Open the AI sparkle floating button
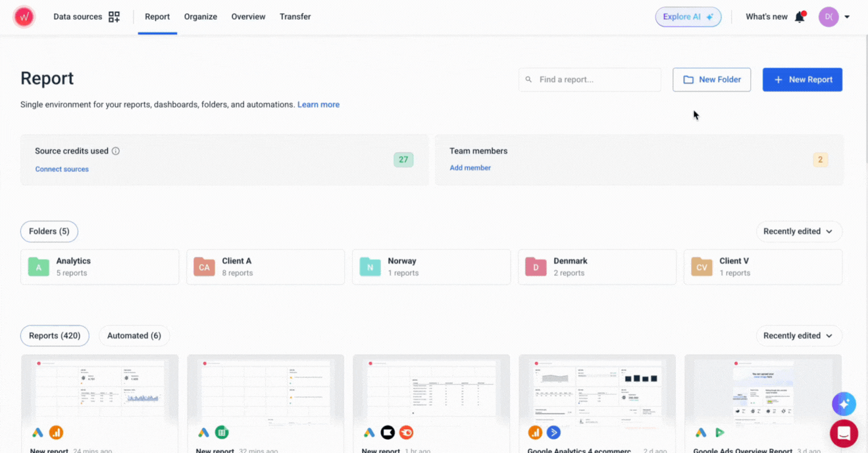Image resolution: width=868 pixels, height=453 pixels. click(844, 404)
